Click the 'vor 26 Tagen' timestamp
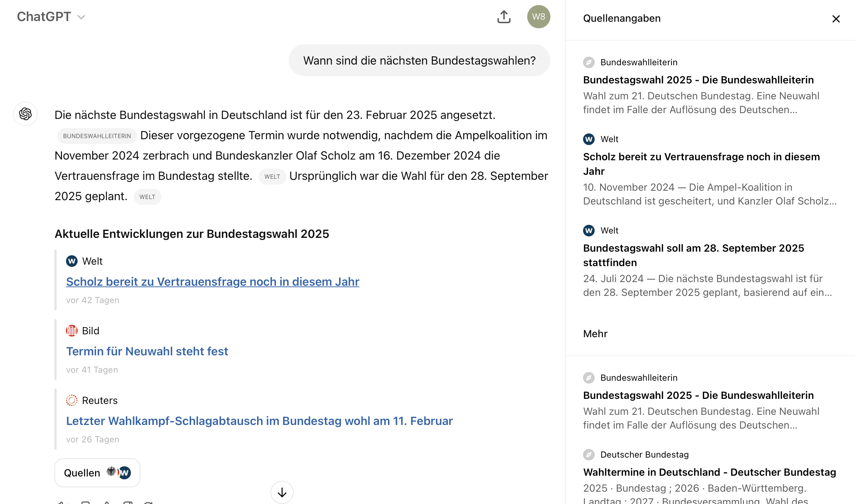The image size is (855, 504). (x=92, y=439)
